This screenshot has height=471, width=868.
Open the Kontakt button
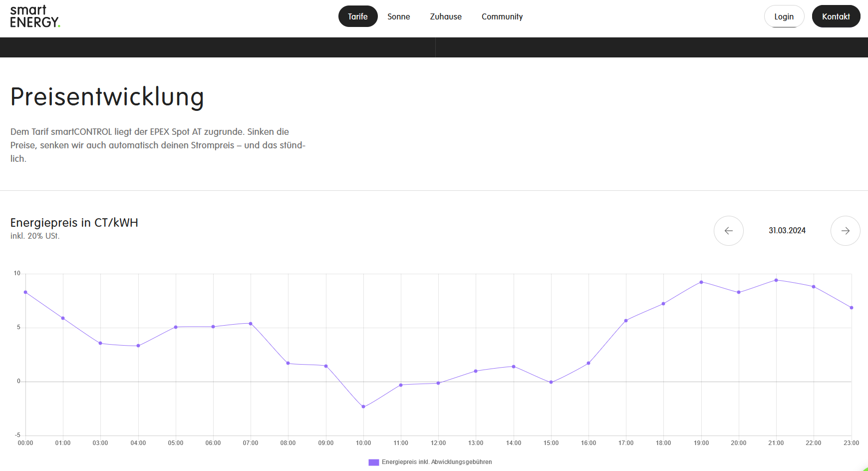tap(836, 16)
